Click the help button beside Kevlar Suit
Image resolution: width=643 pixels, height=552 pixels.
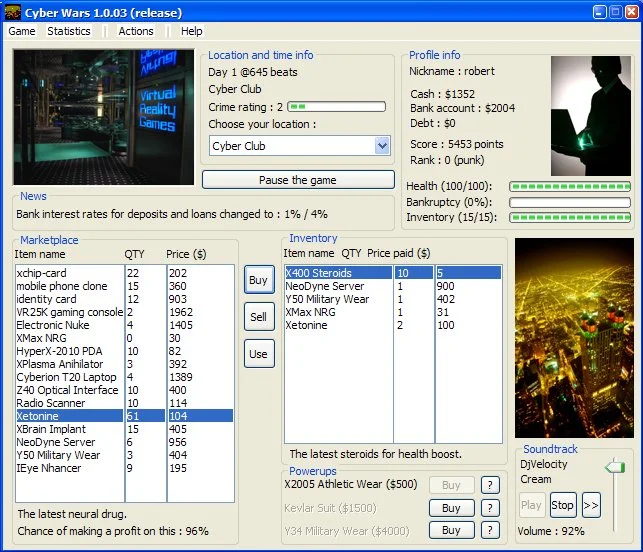[x=490, y=508]
